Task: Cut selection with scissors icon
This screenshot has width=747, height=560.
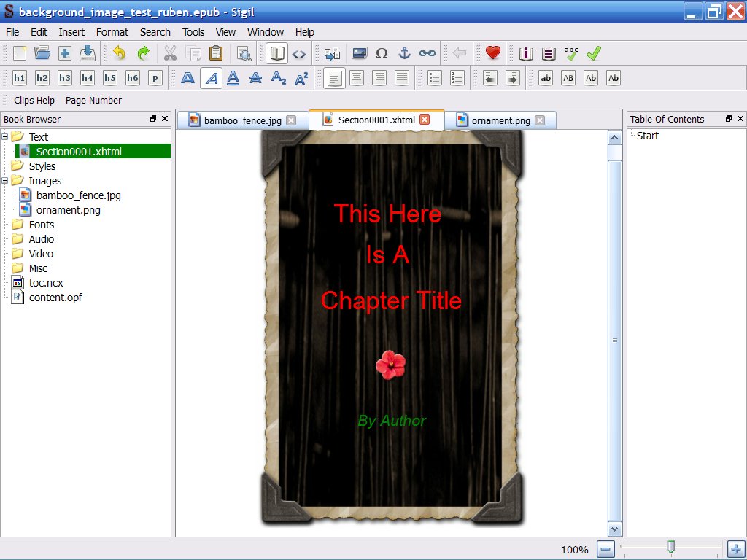Action: (x=170, y=53)
